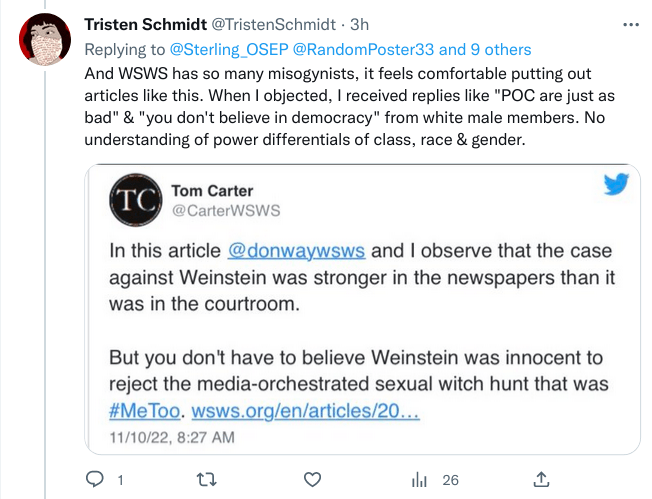Open the three-dot more options menu
652x499 pixels.
tap(629, 24)
